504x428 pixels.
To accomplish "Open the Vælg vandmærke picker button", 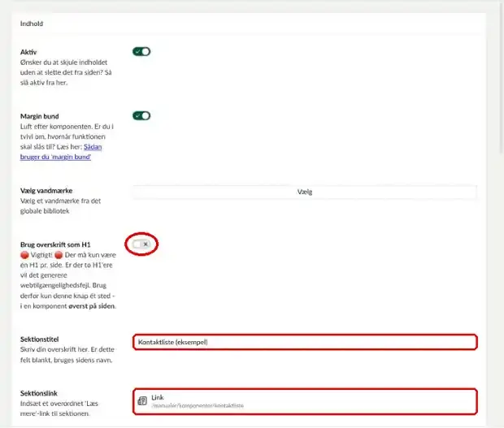I will pyautogui.click(x=305, y=192).
